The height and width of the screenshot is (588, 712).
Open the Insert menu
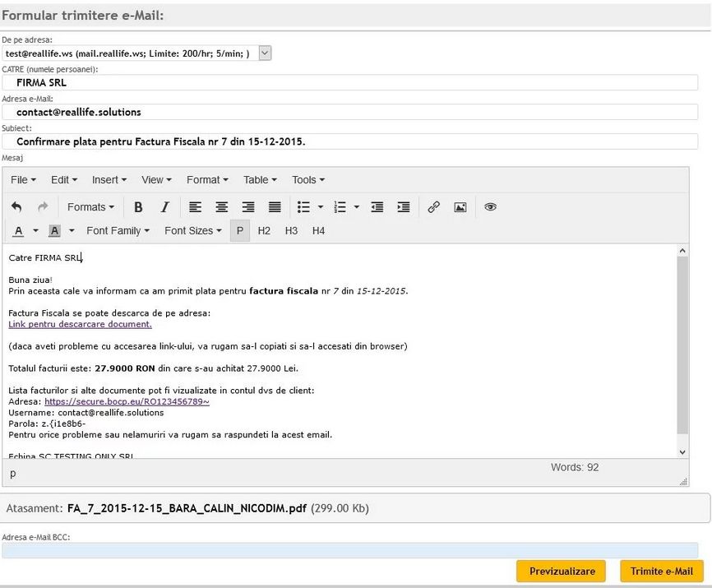tap(109, 179)
